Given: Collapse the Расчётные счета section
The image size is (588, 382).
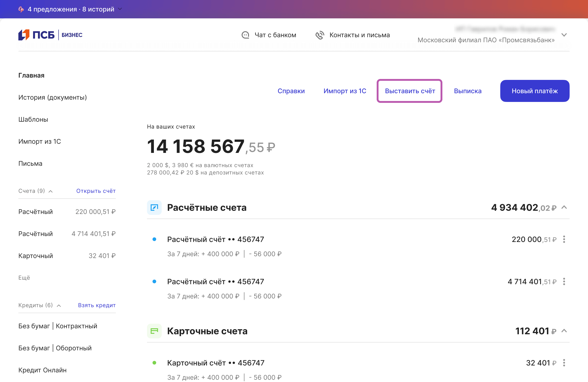Looking at the screenshot, I should [564, 208].
